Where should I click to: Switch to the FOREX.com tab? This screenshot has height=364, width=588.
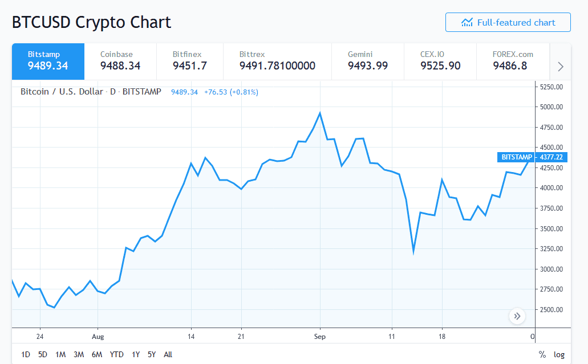point(513,61)
